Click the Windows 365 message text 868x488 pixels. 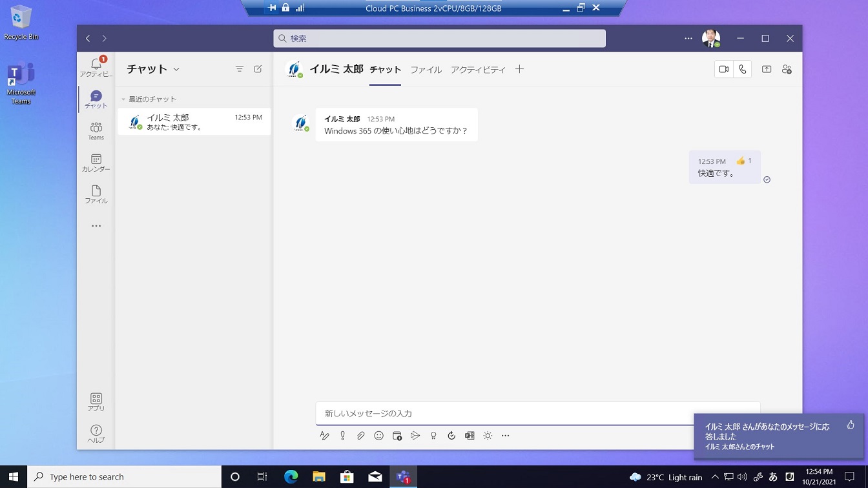(396, 130)
